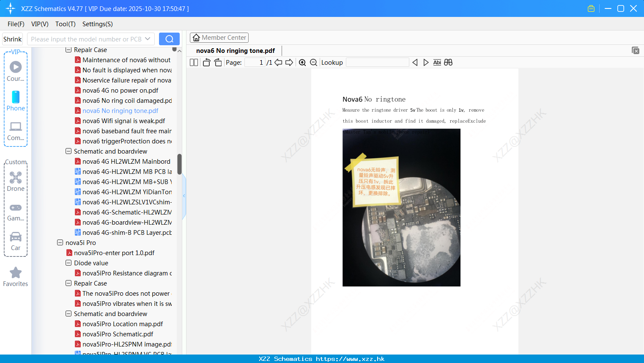This screenshot has width=644, height=363.
Task: Collapse nova5iPro Schematic and boardview folder
Action: (69, 314)
